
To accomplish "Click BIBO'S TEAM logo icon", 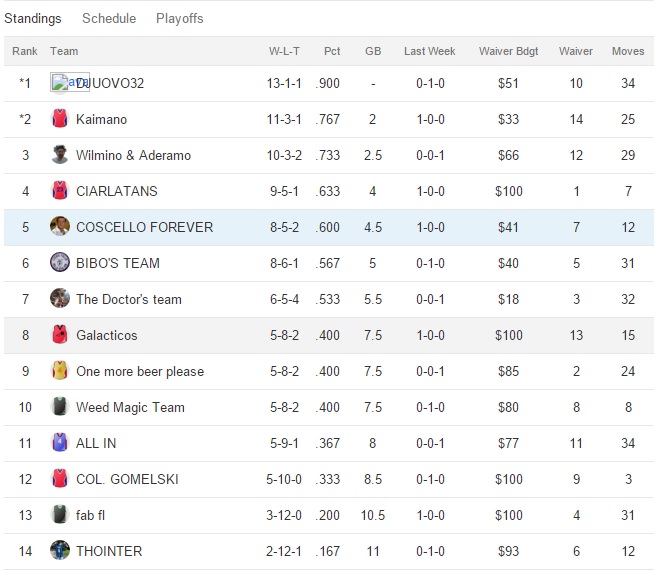I will tap(60, 263).
